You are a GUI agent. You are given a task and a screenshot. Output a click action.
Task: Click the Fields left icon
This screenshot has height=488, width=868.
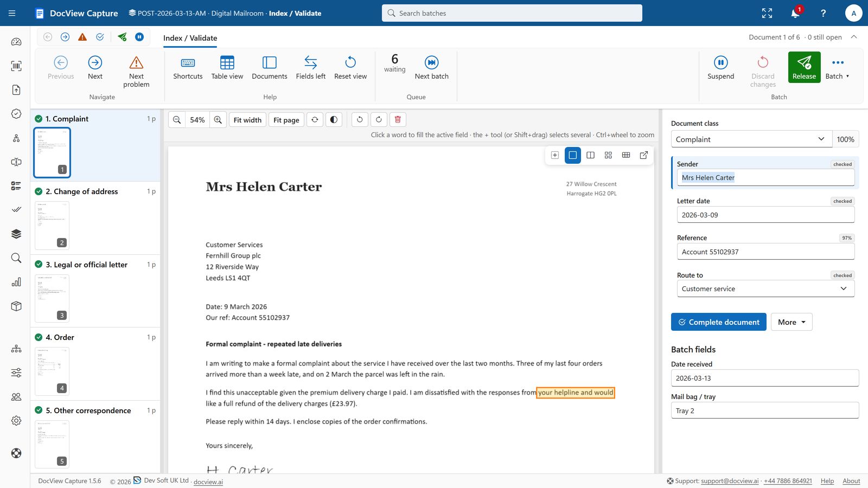311,68
